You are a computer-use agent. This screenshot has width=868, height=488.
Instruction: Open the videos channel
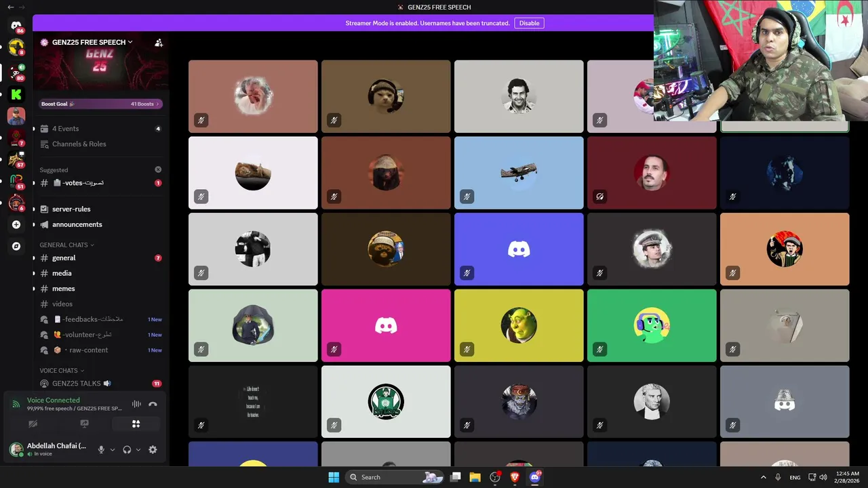click(100, 304)
